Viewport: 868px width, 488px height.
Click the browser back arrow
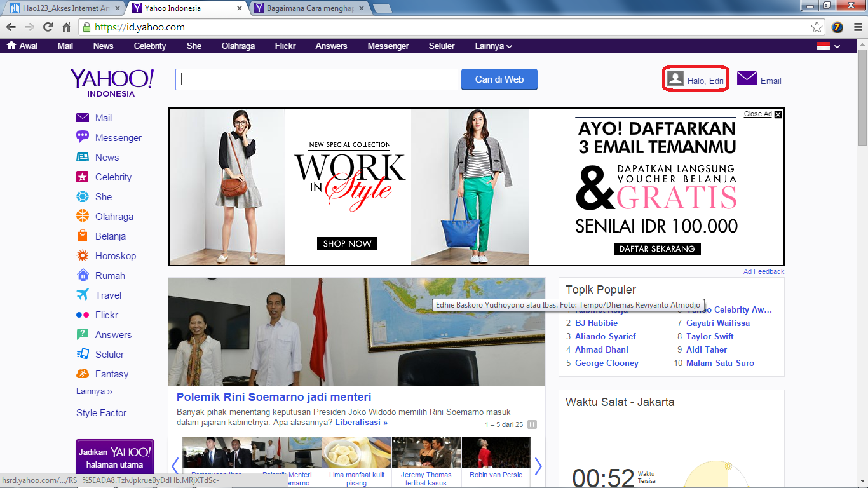11,27
